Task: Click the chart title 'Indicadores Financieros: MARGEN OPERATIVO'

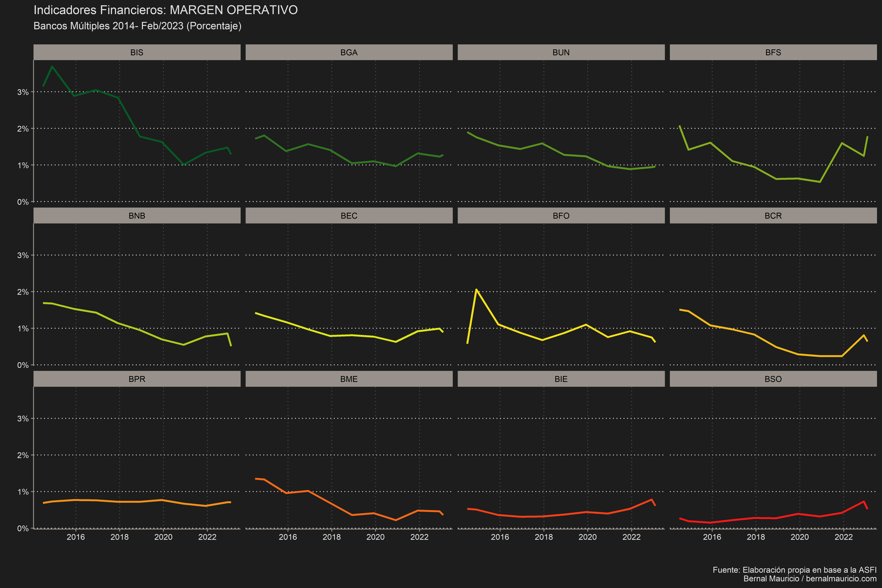Action: click(x=166, y=10)
